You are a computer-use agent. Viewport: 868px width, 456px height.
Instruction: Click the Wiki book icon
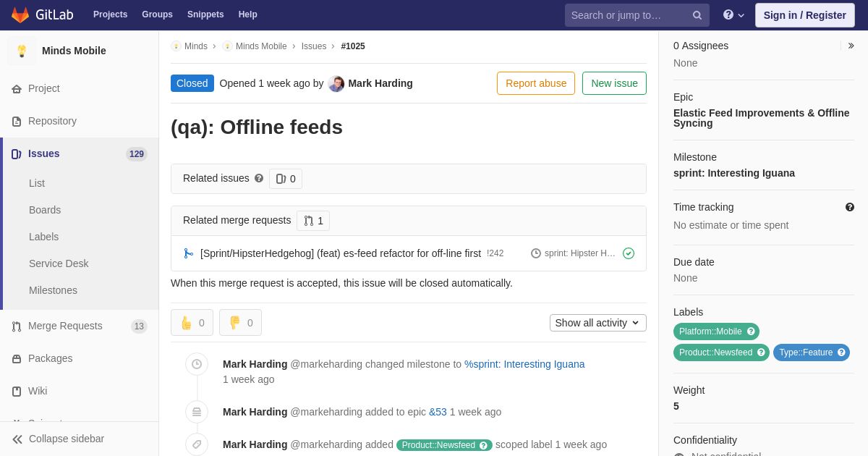[x=17, y=391]
